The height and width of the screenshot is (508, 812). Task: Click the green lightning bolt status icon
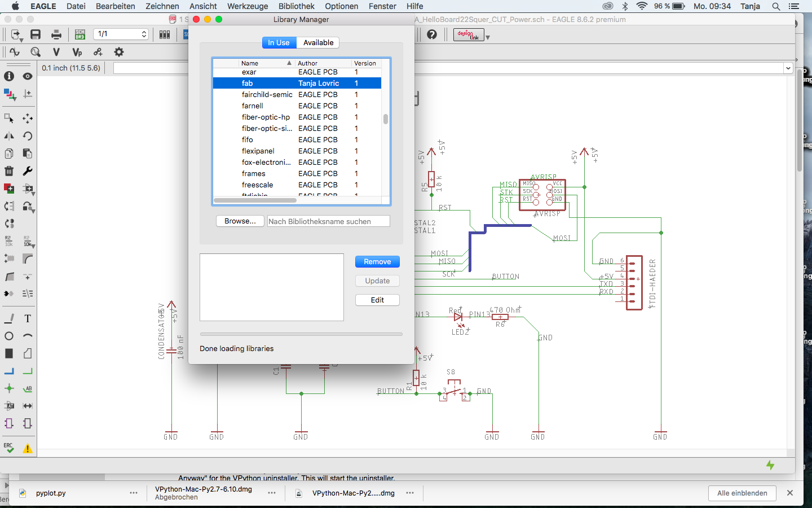pyautogui.click(x=770, y=465)
